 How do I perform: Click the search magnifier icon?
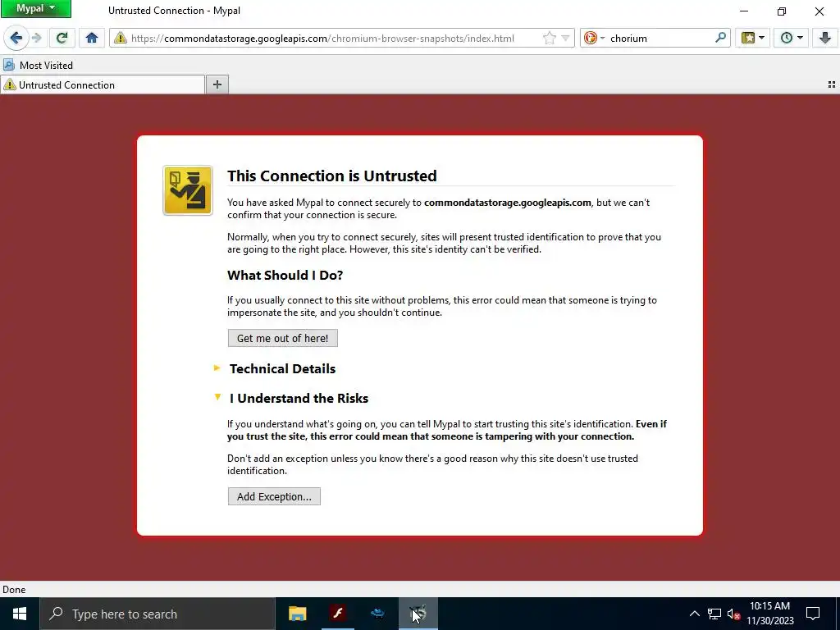(720, 38)
